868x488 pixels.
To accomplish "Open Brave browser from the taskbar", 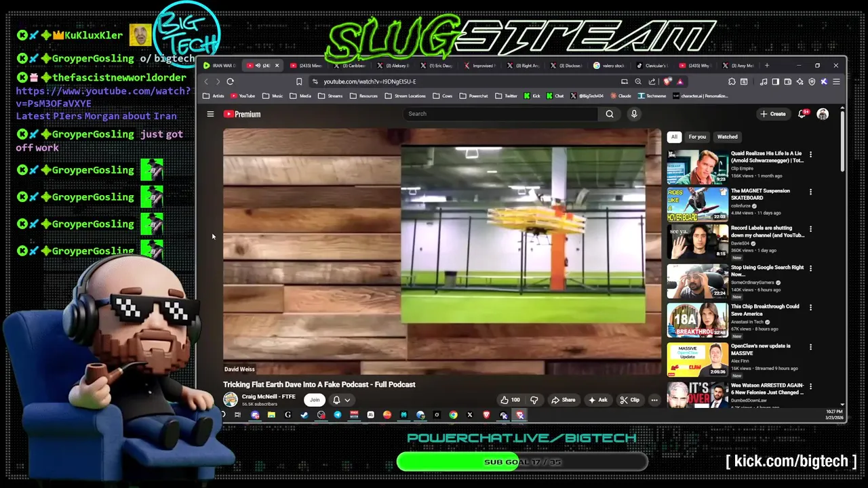I will click(486, 415).
